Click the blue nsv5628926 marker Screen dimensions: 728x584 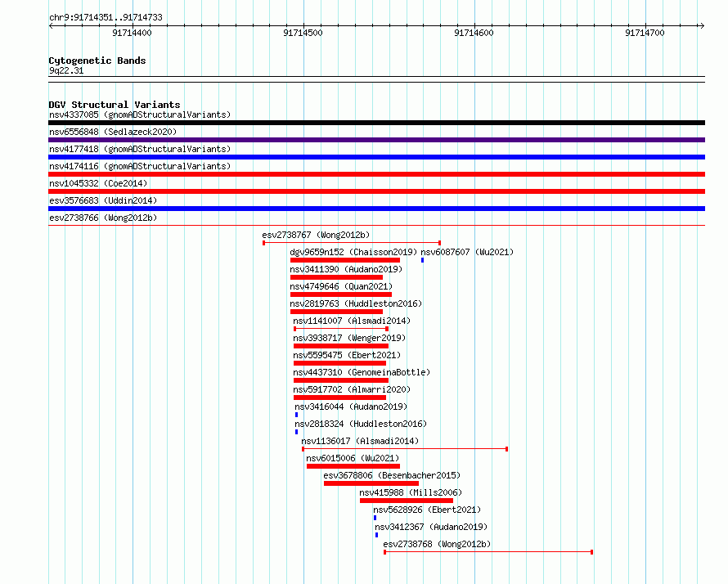coord(375,518)
